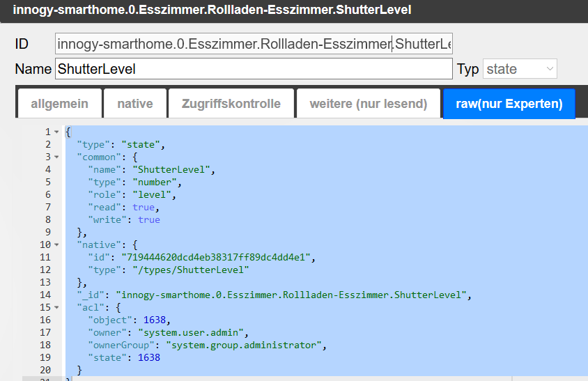
Task: Click the "system.group.administrator" value
Action: (x=243, y=345)
